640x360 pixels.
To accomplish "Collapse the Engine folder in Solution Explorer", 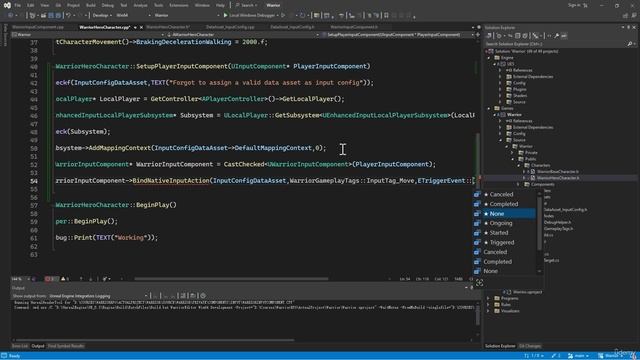I will 489,58.
